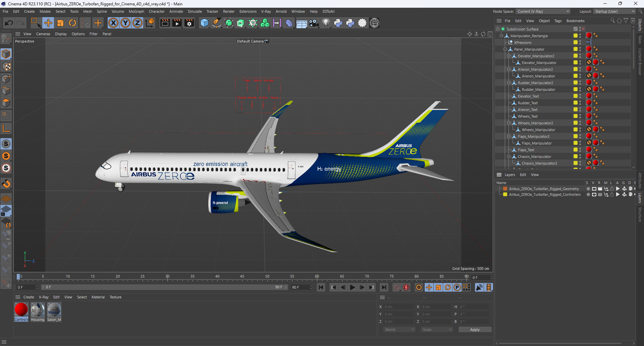The width and height of the screenshot is (644, 346).
Task: Select the Move tool in top toolbar
Action: click(x=48, y=23)
